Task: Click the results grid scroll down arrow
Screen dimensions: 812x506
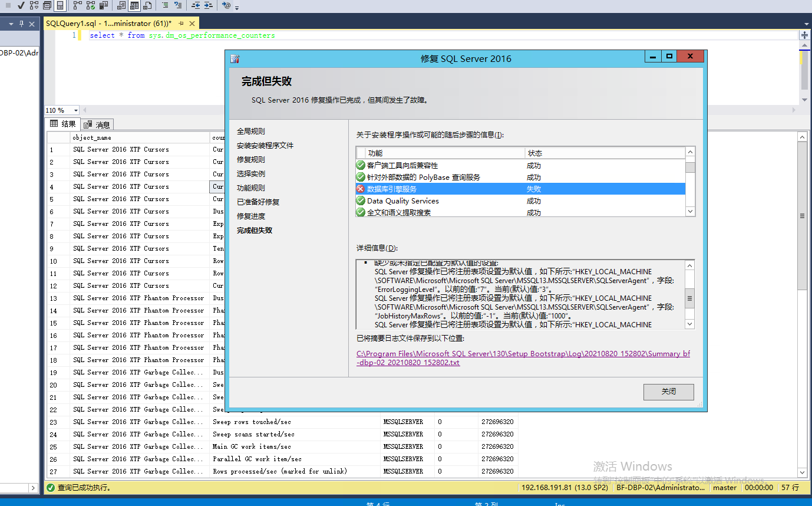Action: click(x=802, y=472)
